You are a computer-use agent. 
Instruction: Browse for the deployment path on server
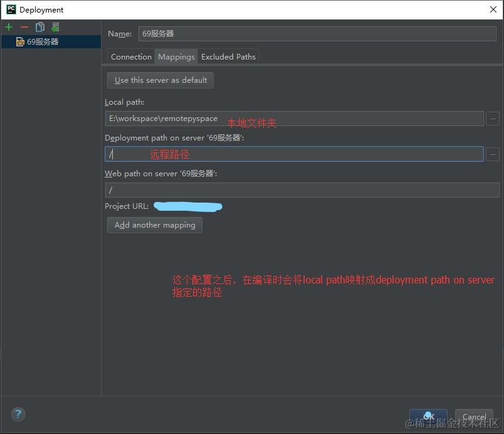click(493, 154)
